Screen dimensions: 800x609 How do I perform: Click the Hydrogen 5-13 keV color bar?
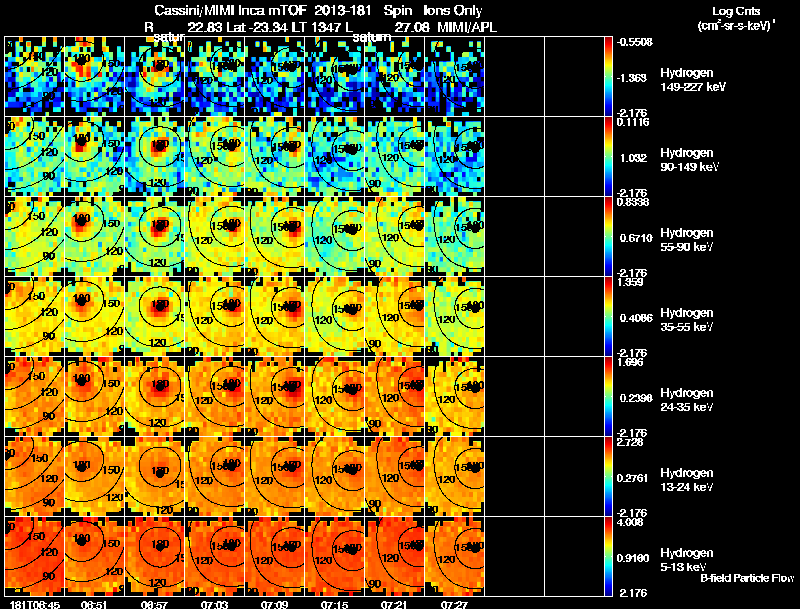(x=608, y=556)
